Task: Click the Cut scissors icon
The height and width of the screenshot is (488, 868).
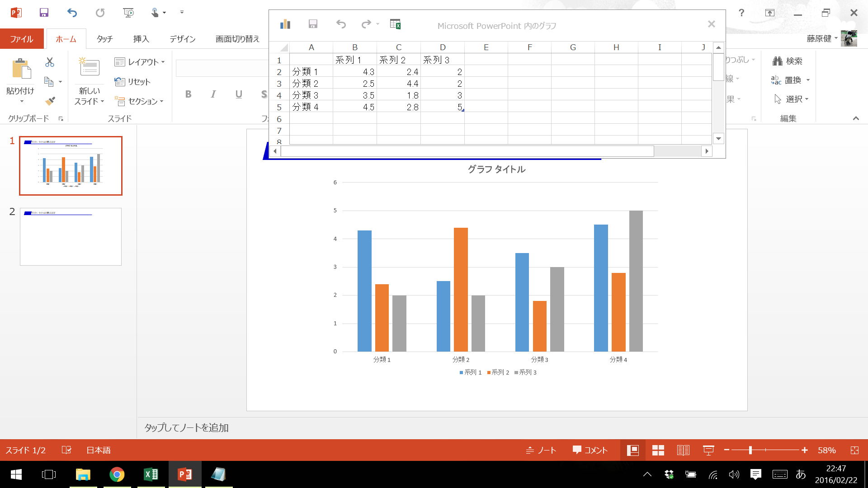Action: pos(50,62)
